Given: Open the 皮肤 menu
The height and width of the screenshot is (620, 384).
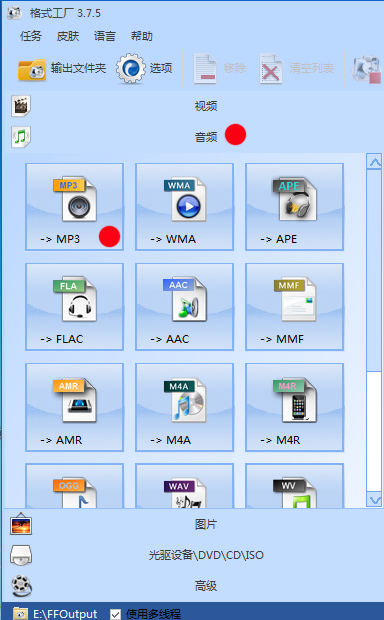Looking at the screenshot, I should [x=68, y=36].
